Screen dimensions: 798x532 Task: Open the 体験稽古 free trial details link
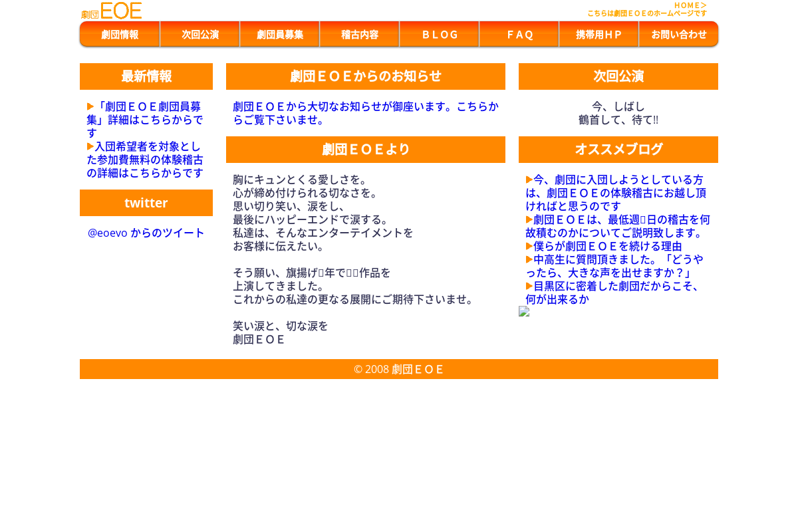point(145,160)
